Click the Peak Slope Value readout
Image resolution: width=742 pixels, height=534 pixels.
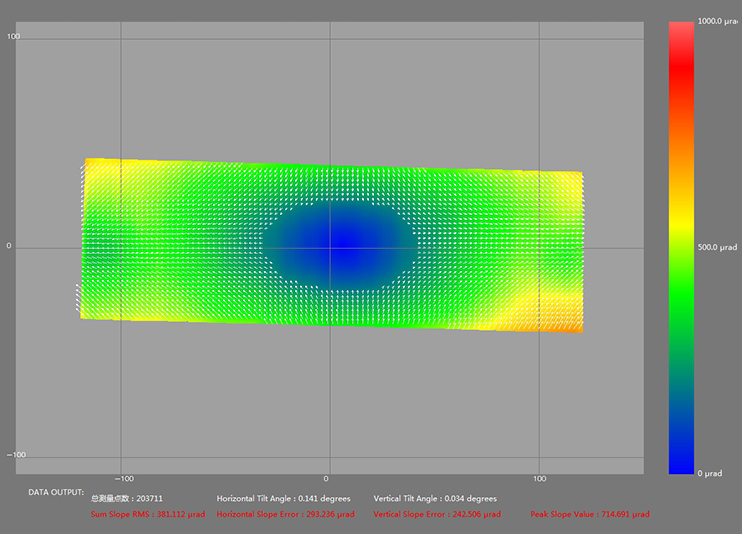point(590,514)
